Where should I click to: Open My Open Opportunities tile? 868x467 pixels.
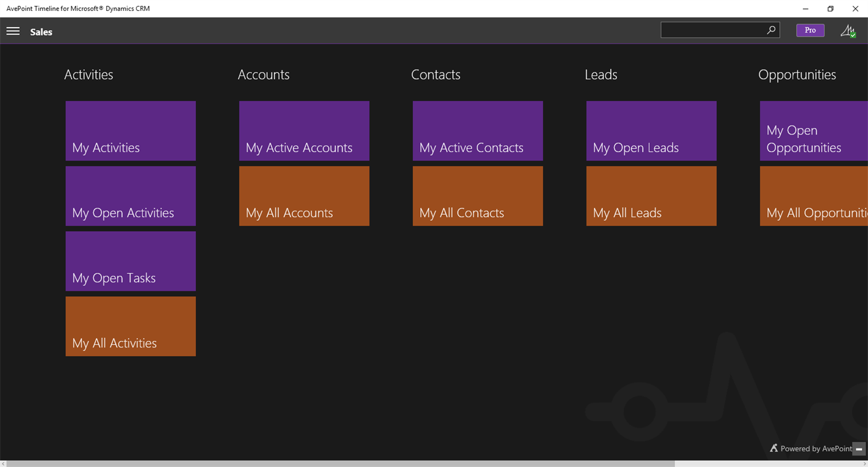(x=814, y=130)
